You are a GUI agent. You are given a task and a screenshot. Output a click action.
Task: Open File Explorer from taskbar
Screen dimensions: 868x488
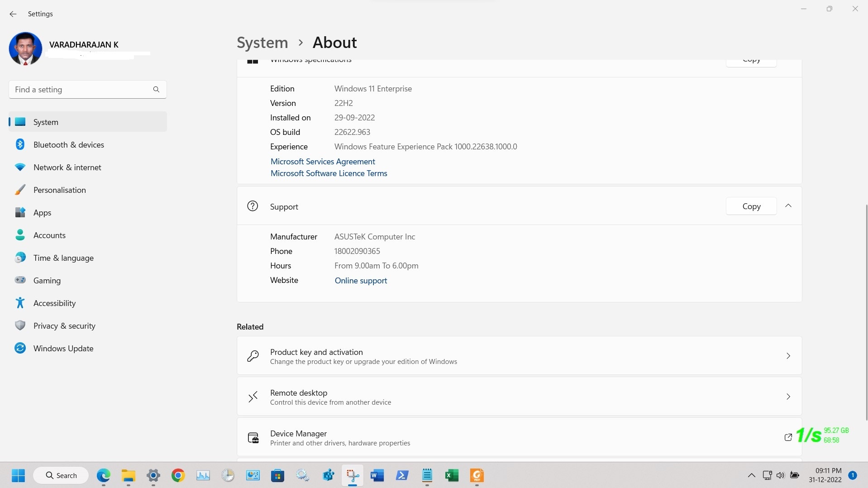pyautogui.click(x=129, y=475)
